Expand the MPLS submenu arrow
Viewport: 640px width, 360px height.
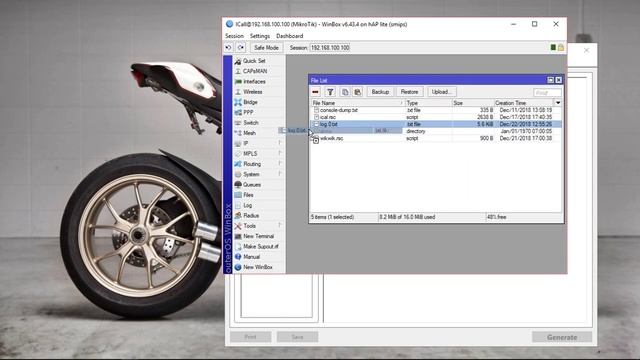tap(280, 153)
